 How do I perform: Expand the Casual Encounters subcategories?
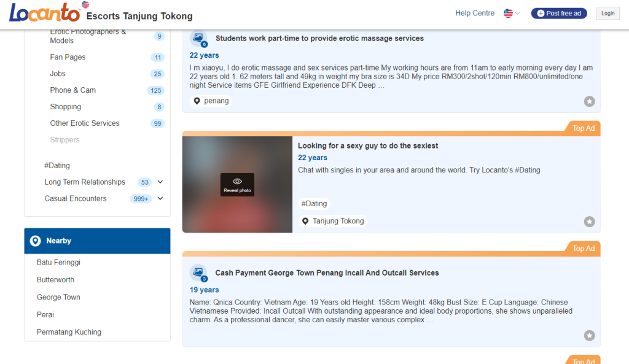coord(160,198)
